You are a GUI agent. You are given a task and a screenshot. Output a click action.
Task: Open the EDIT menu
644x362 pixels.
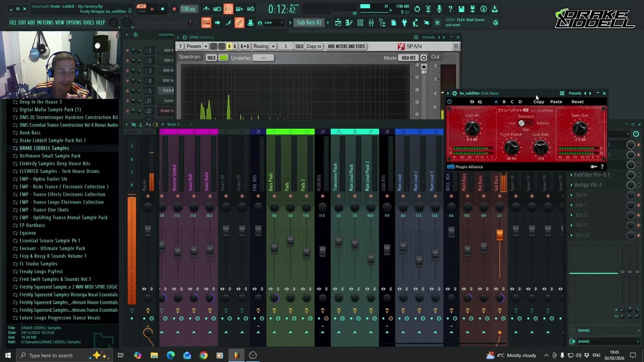tap(23, 23)
